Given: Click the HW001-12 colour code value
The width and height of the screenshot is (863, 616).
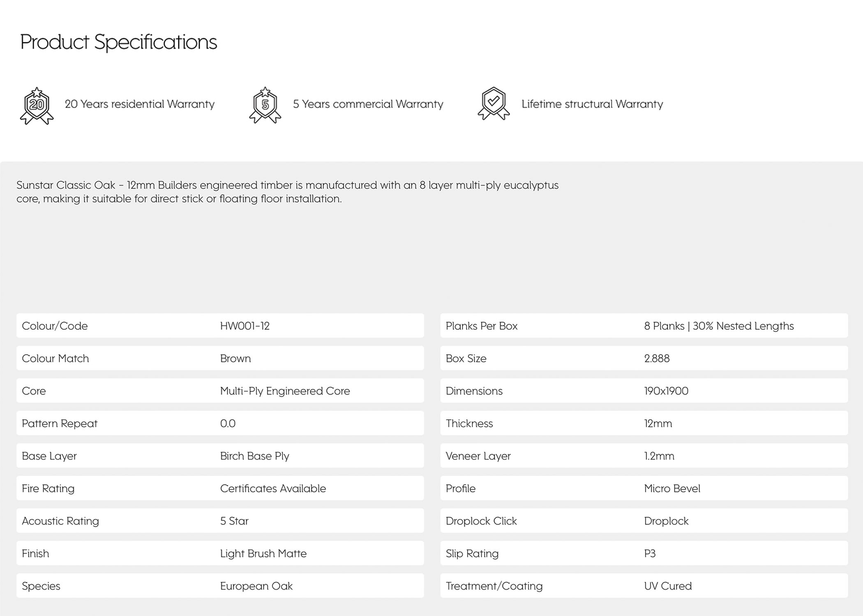Looking at the screenshot, I should click(245, 326).
